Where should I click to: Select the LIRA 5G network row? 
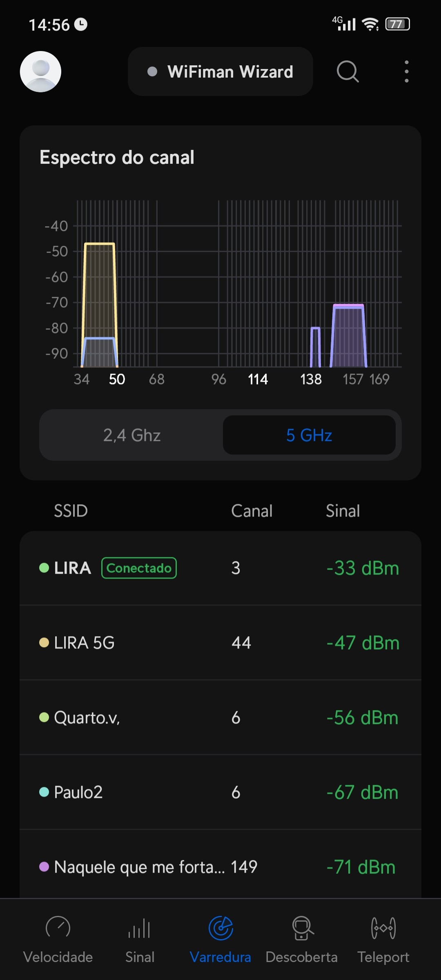point(220,643)
